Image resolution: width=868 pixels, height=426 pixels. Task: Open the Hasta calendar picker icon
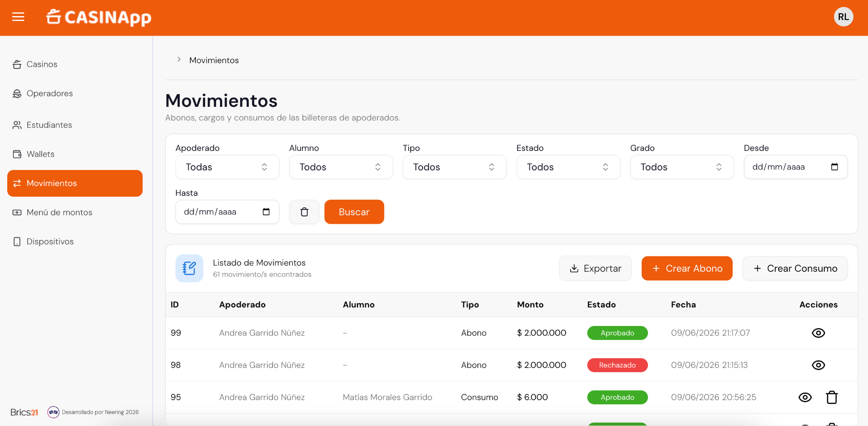click(x=266, y=212)
